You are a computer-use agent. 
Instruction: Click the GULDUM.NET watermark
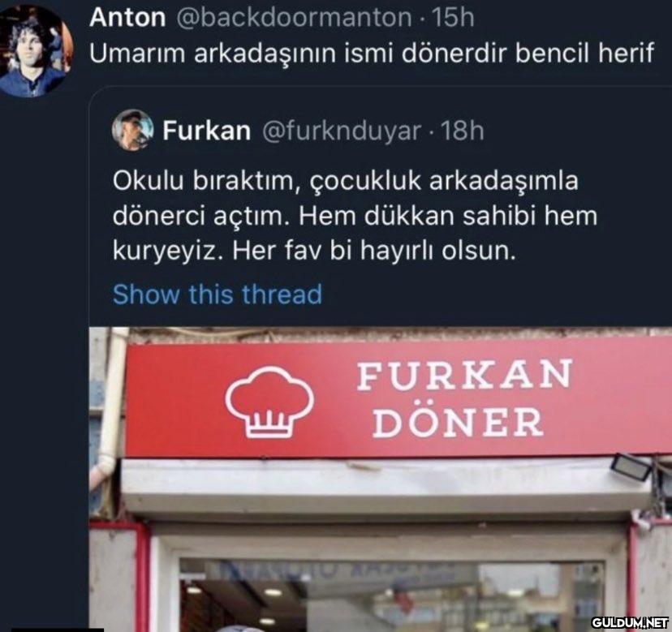630,621
